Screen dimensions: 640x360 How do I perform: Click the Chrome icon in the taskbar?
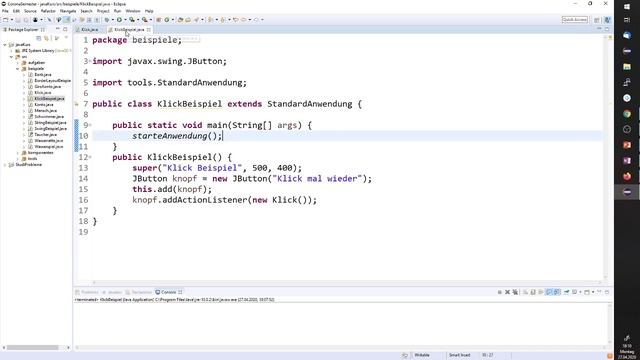(627, 114)
